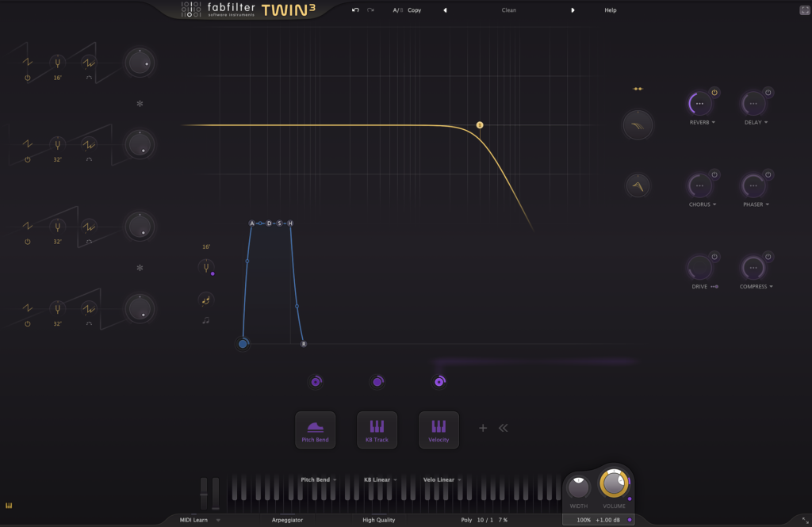Enter full screen mode using top-right icon
The image size is (812, 527).
(x=804, y=10)
